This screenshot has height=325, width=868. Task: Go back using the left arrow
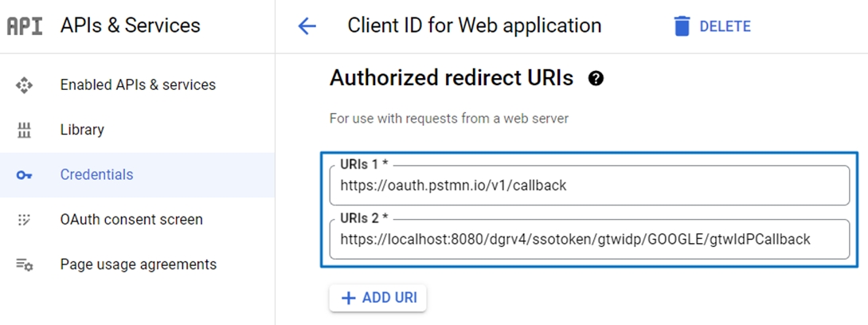pyautogui.click(x=307, y=26)
